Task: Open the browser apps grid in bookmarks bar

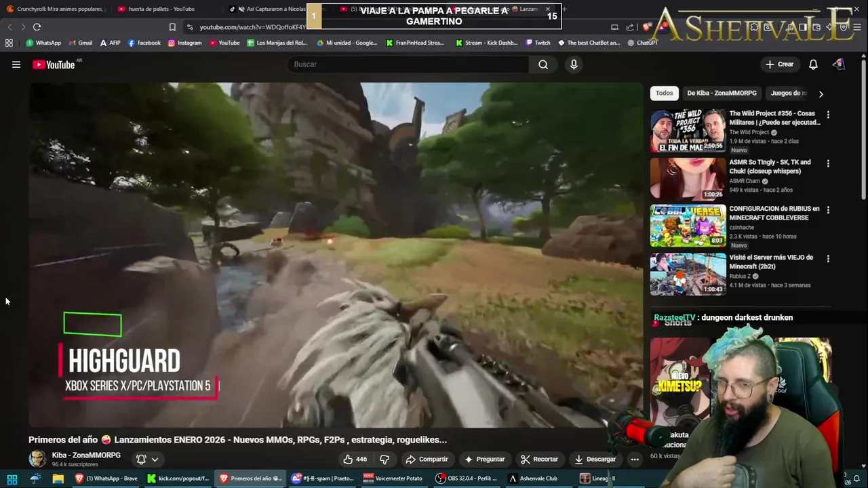Action: (9, 43)
